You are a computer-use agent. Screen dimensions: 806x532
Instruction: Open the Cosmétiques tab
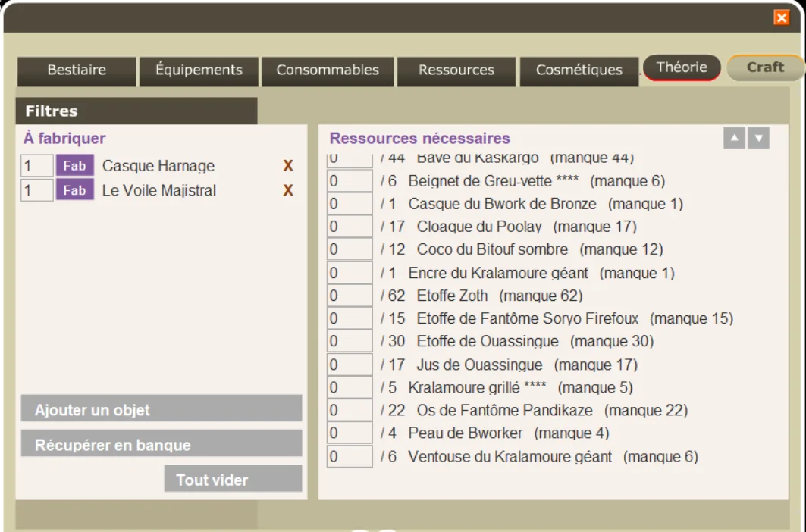579,70
